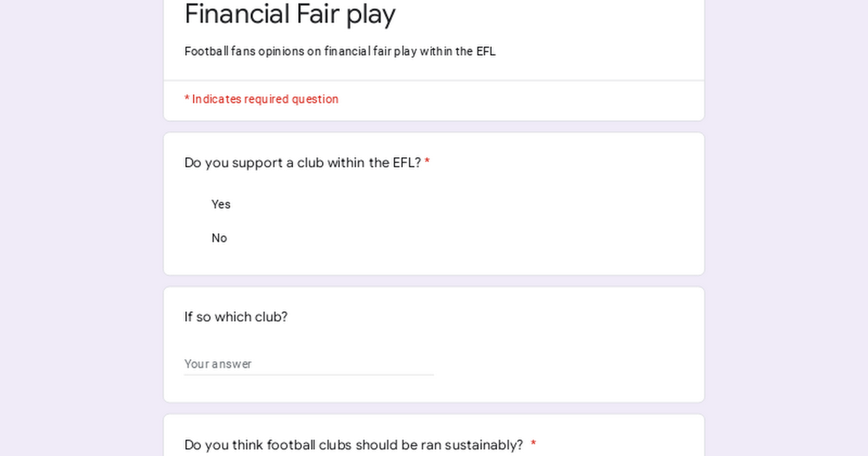Image resolution: width=868 pixels, height=456 pixels.
Task: Click the red asterisk after 'EFL?'
Action: pyautogui.click(x=427, y=163)
